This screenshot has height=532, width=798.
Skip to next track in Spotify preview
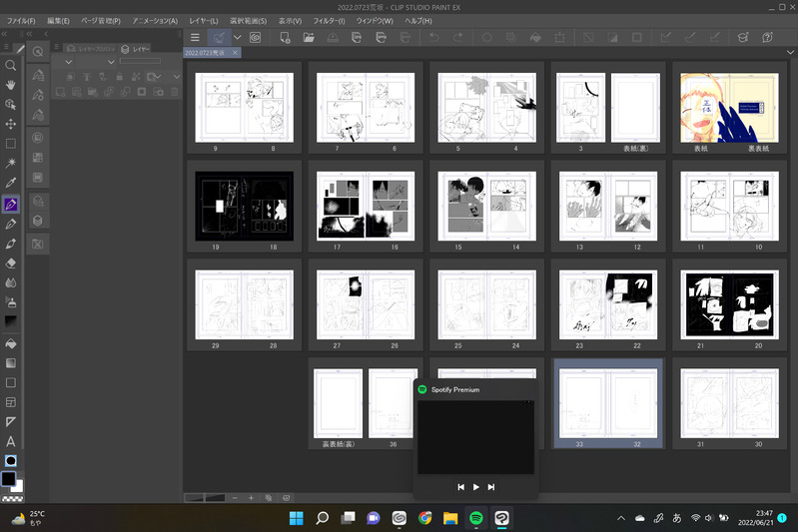491,487
